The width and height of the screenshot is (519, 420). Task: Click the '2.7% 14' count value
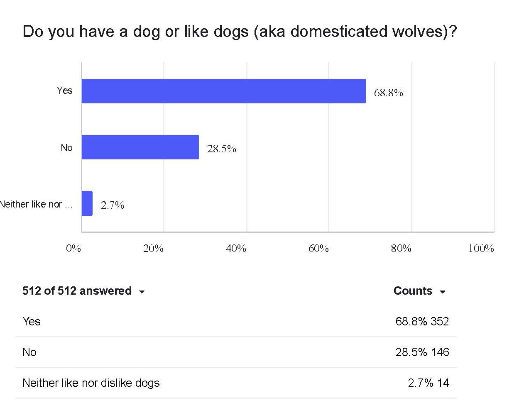(x=428, y=383)
